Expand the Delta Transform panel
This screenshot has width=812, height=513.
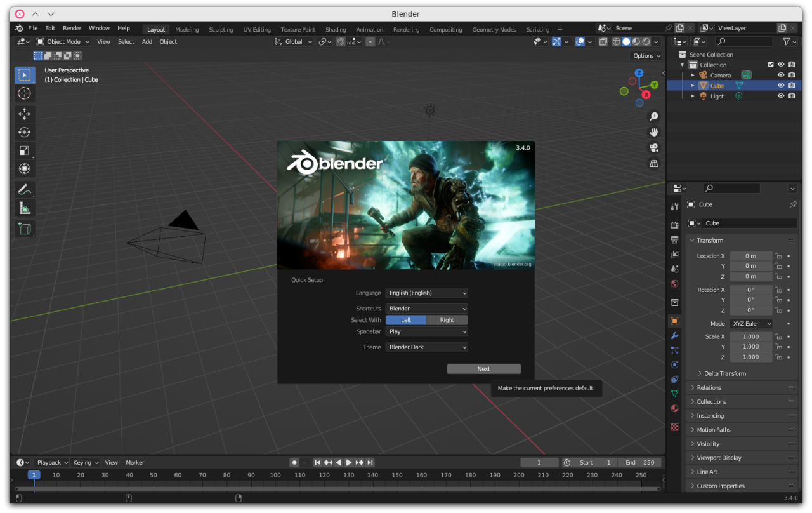click(x=725, y=373)
